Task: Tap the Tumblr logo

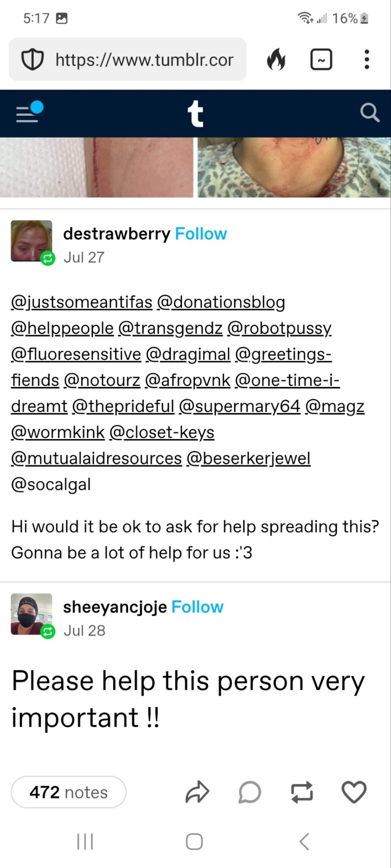Action: click(x=195, y=113)
